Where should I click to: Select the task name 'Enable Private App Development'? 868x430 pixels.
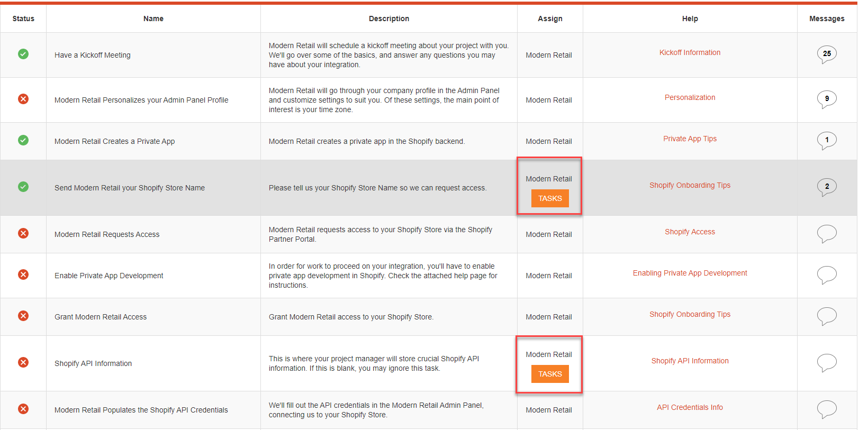pos(109,276)
